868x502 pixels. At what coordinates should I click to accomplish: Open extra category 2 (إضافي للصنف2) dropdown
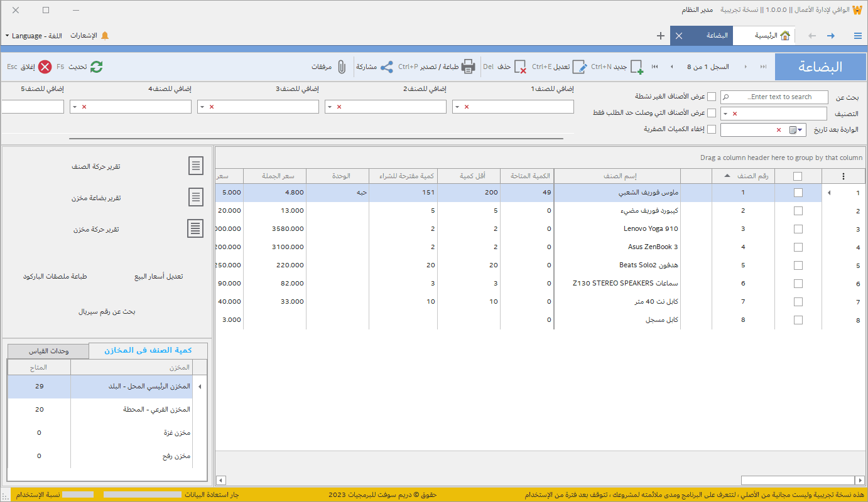pyautogui.click(x=330, y=107)
